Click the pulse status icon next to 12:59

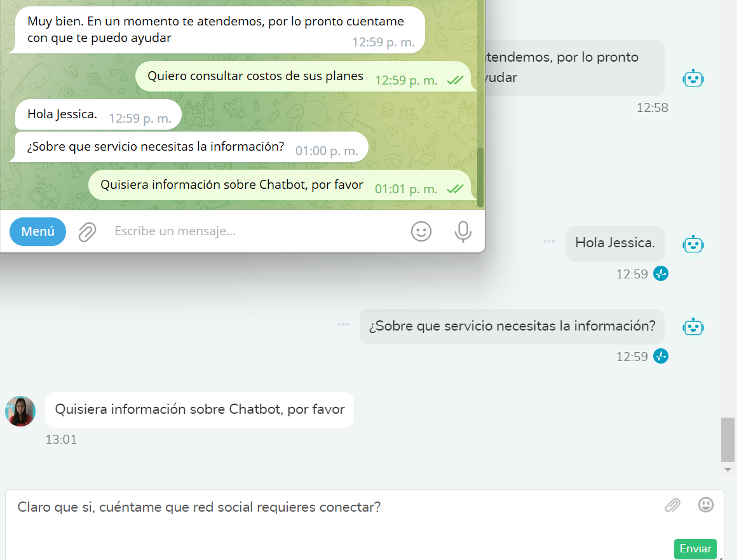tap(661, 274)
